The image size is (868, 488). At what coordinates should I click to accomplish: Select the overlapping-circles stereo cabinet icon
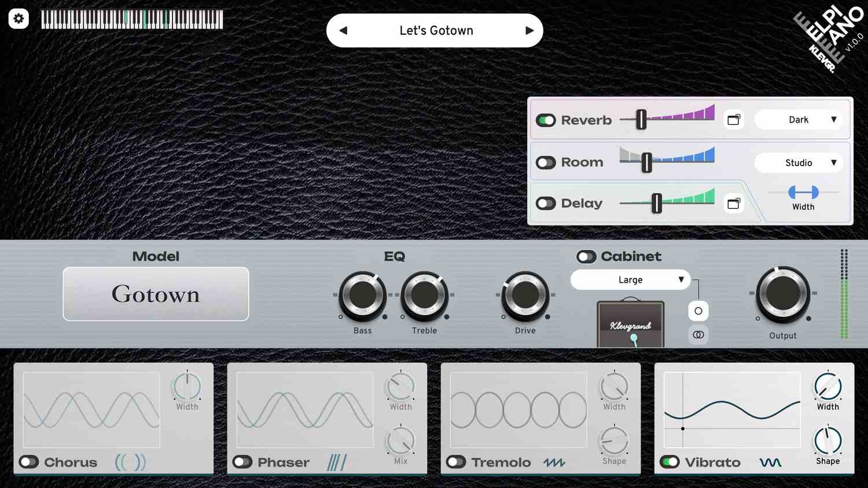pos(698,335)
